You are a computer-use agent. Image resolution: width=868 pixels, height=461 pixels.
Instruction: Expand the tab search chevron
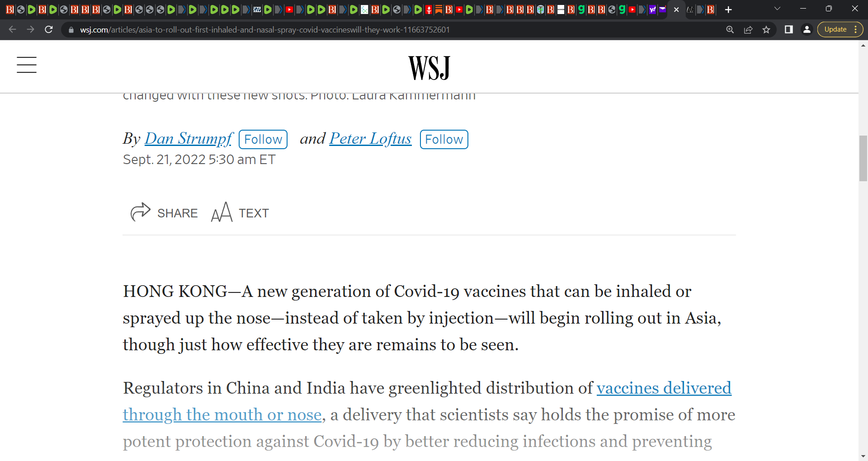[778, 9]
